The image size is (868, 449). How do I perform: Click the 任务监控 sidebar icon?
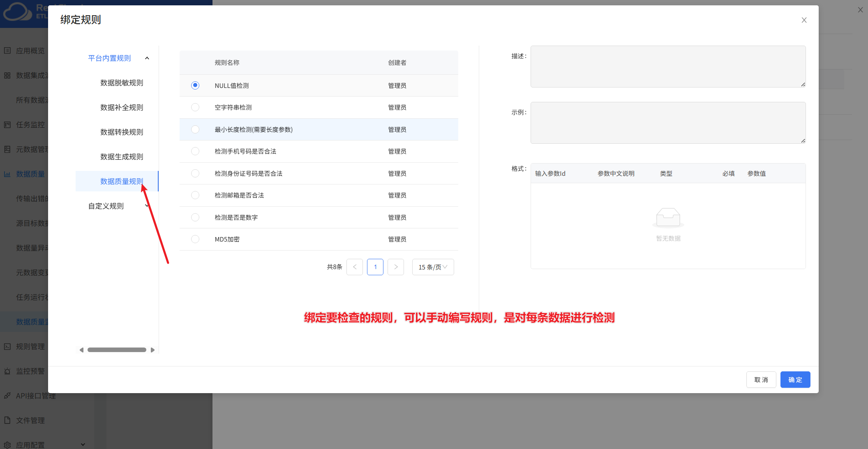(x=7, y=124)
